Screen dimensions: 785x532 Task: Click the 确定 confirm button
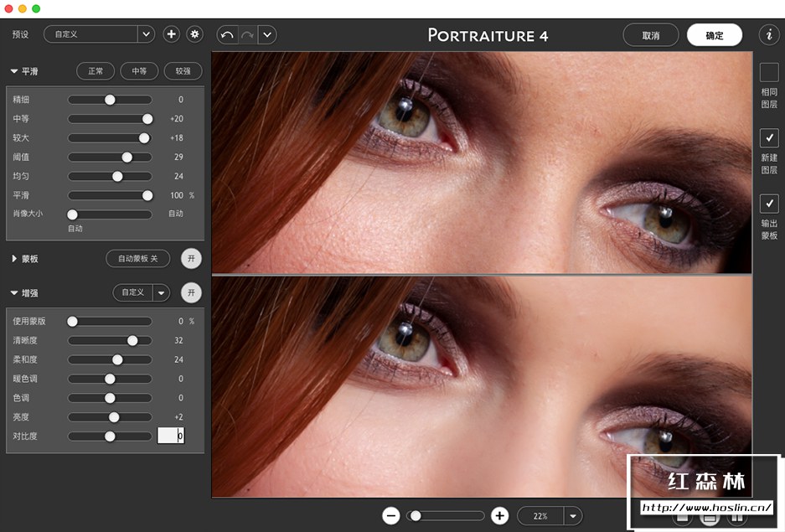point(715,35)
